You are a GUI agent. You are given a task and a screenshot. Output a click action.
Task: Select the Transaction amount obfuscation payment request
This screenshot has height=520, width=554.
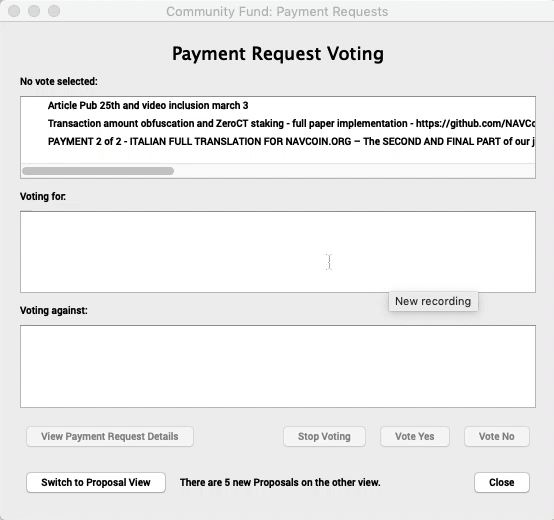tap(278, 123)
